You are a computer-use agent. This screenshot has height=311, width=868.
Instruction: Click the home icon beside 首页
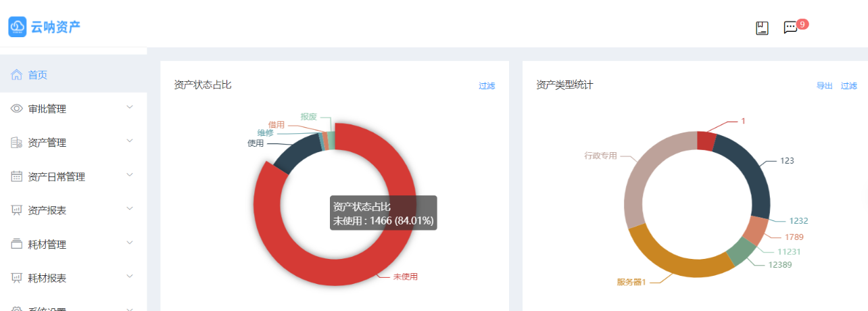(x=17, y=75)
